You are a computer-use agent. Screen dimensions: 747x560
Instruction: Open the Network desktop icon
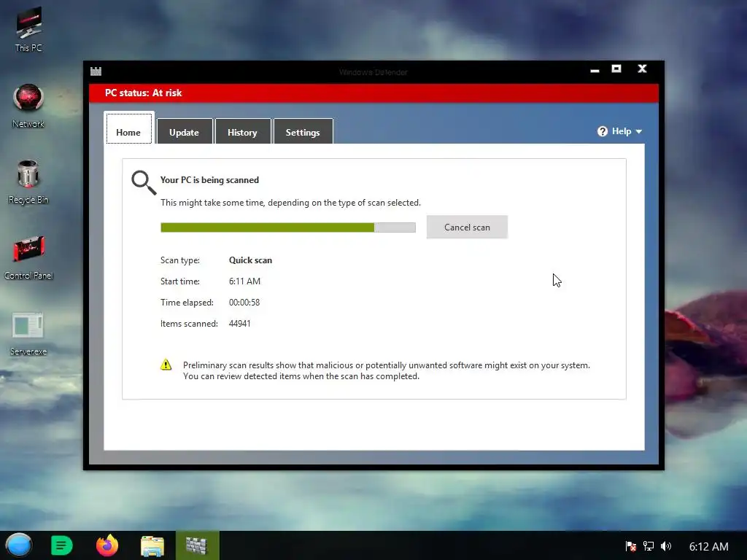pos(28,106)
